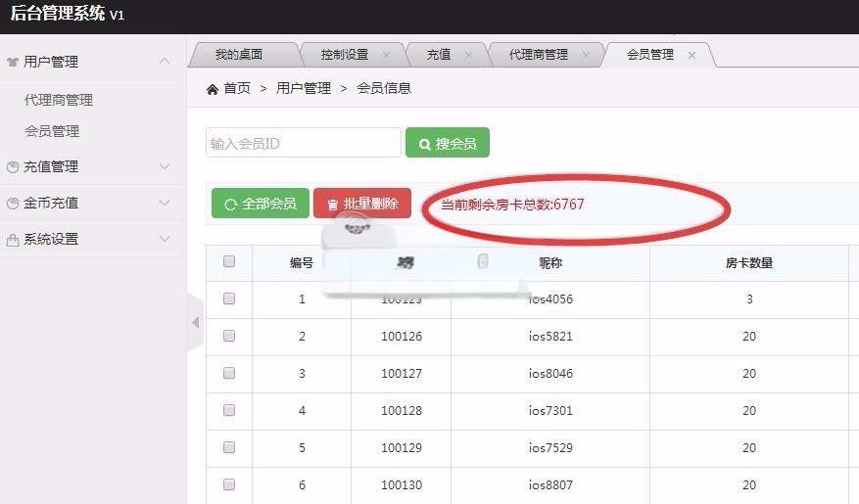Switch to the 我的桌面 tab
Image resolution: width=859 pixels, height=504 pixels.
[239, 55]
